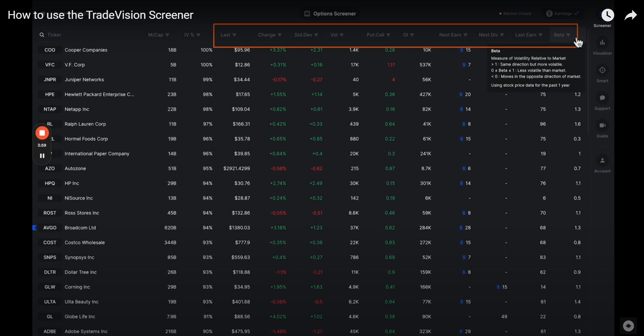Click the Options Screener title button

[x=330, y=13]
